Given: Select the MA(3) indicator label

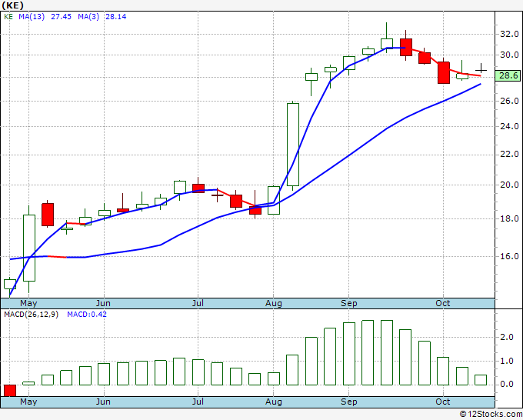Looking at the screenshot, I should (88, 17).
